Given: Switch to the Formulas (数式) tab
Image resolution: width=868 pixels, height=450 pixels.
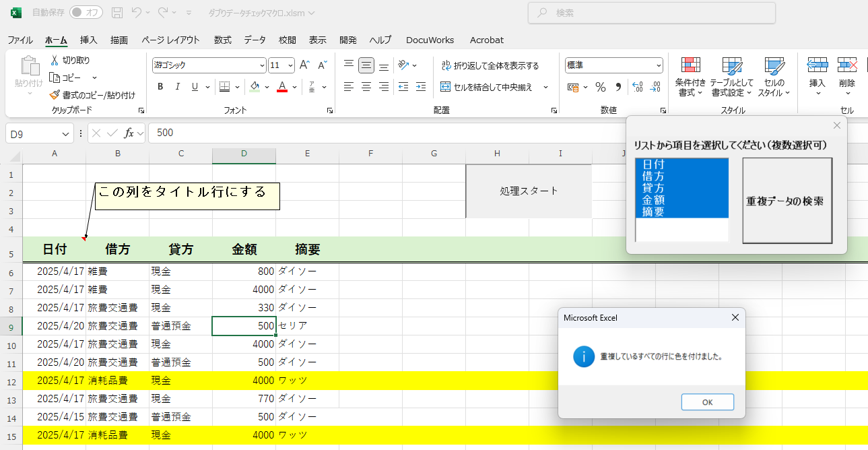Looking at the screenshot, I should pos(222,40).
